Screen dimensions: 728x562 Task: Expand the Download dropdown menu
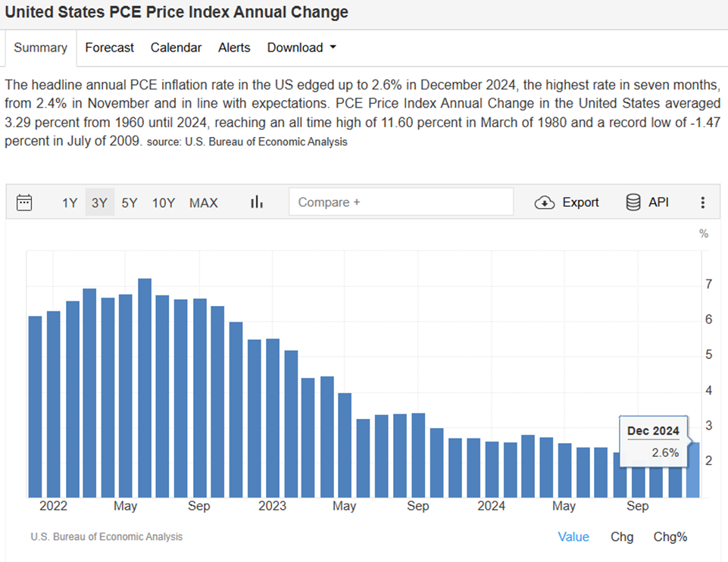click(x=301, y=47)
